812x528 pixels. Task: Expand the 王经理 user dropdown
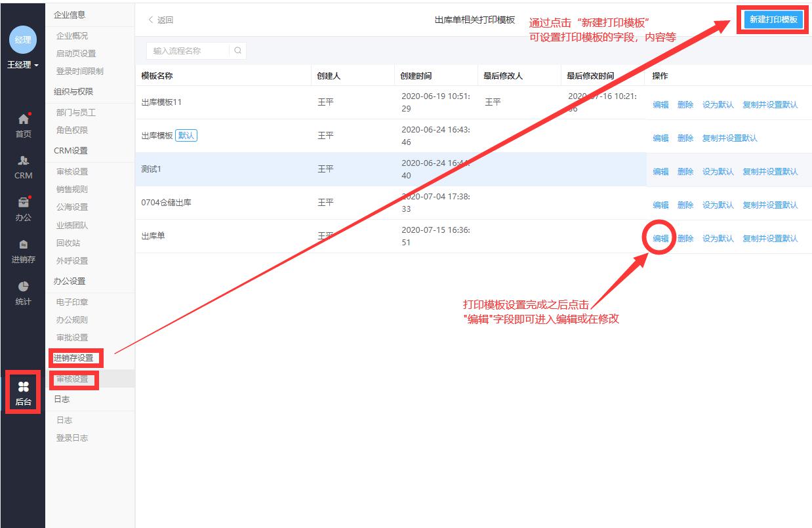[x=23, y=65]
